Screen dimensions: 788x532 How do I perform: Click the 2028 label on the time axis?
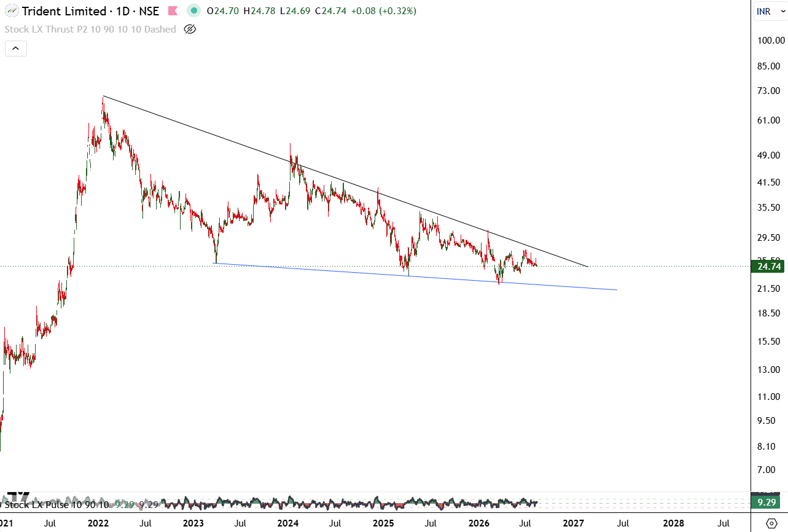[674, 523]
